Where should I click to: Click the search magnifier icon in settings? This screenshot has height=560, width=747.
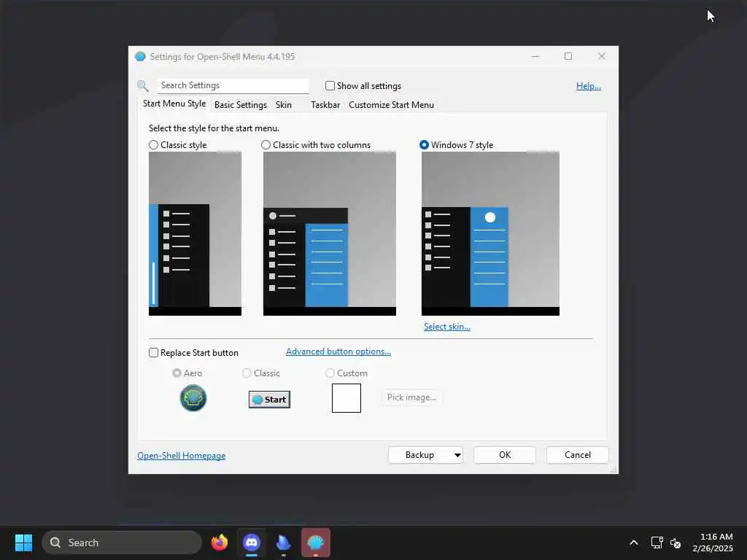coord(142,86)
